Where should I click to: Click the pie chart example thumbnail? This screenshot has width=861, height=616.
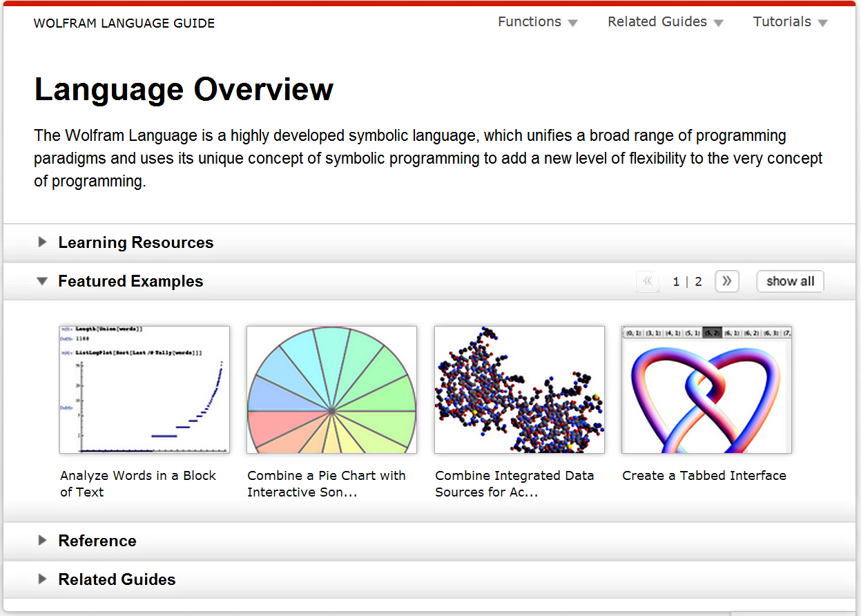(331, 389)
